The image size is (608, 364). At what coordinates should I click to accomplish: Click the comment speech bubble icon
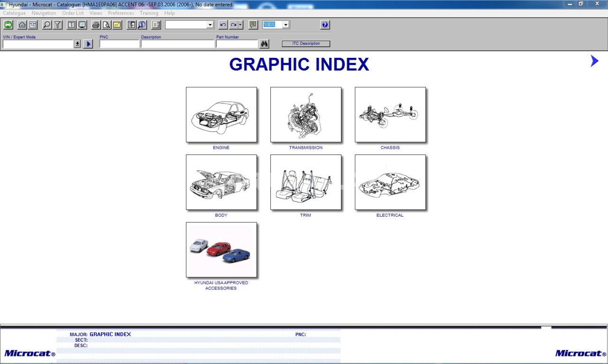click(253, 25)
